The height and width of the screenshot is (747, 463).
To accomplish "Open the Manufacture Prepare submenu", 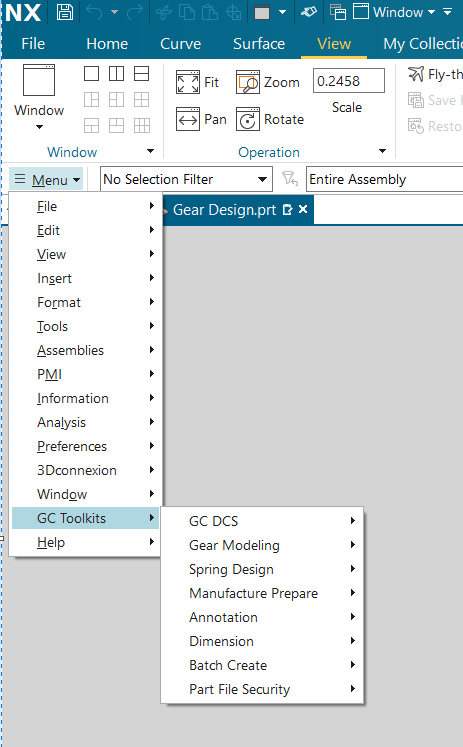I will [262, 593].
